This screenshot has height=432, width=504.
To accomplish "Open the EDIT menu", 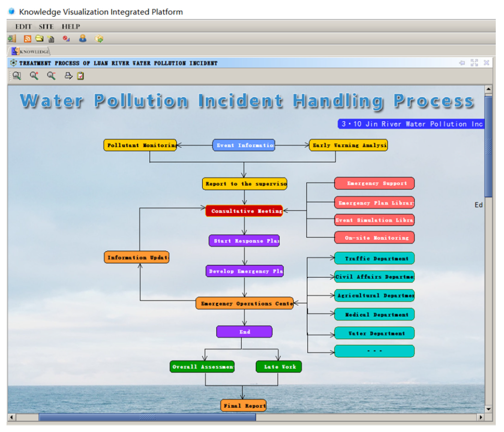I will (23, 26).
